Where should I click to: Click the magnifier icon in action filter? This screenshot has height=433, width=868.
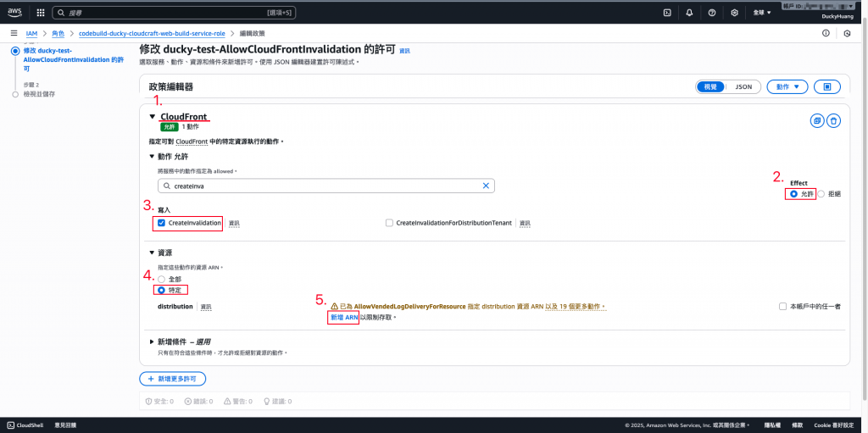pos(166,186)
